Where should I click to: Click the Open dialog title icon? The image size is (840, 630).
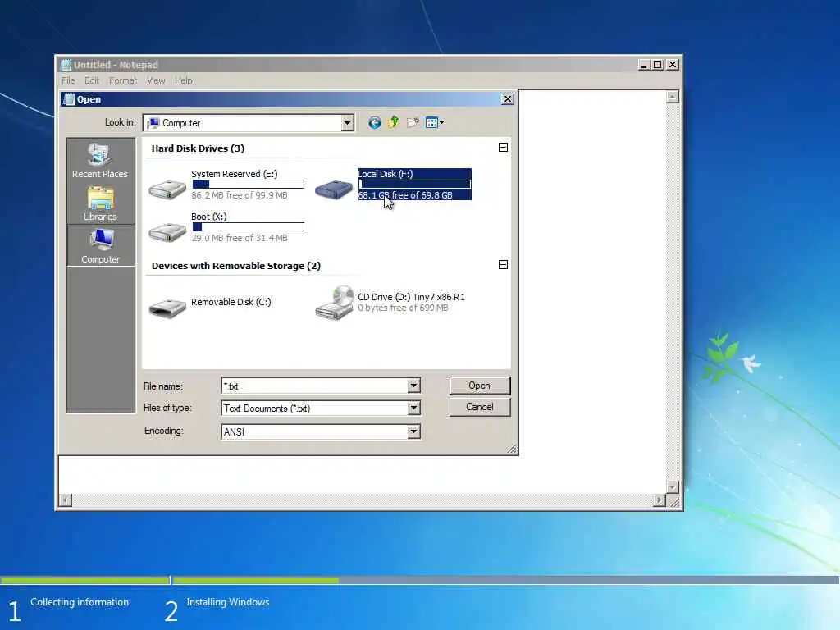tap(69, 99)
